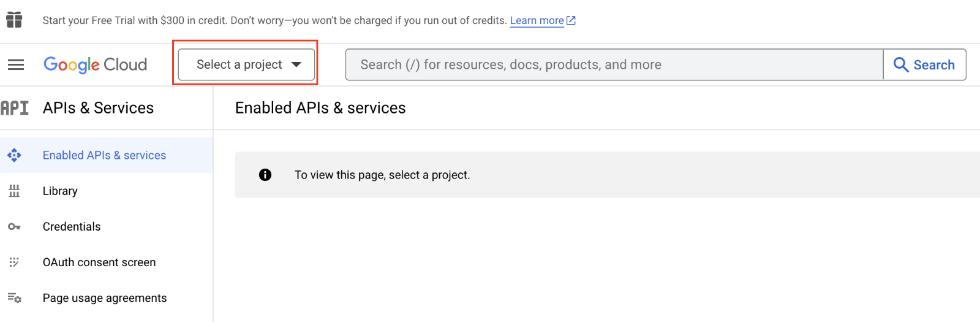
Task: Open the Select a project dropdown
Action: coord(247,64)
